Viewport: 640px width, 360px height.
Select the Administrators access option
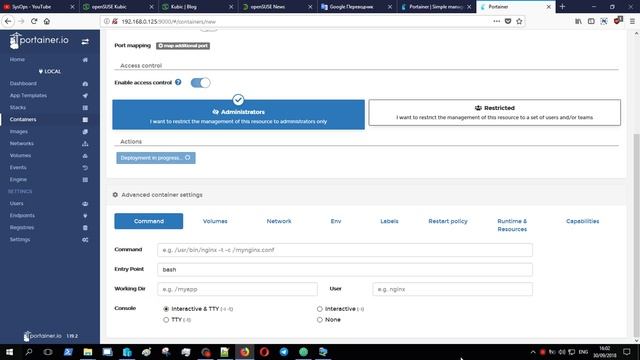coord(238,115)
